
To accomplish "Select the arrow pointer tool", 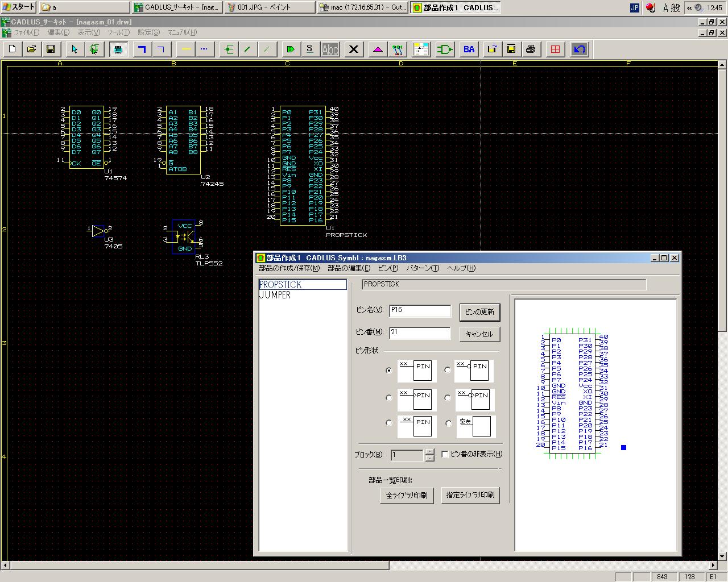I will (74, 49).
